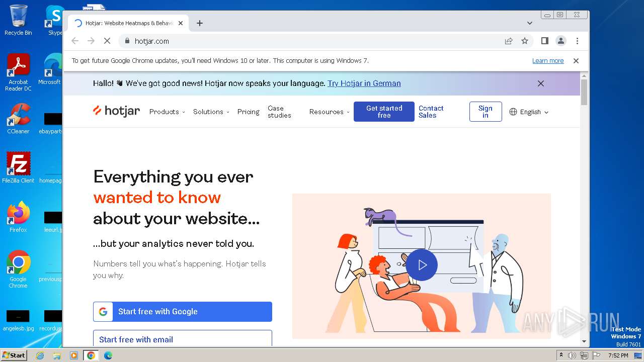Expand Chrome tab search dropdown
Viewport: 644px width, 362px height.
point(529,23)
